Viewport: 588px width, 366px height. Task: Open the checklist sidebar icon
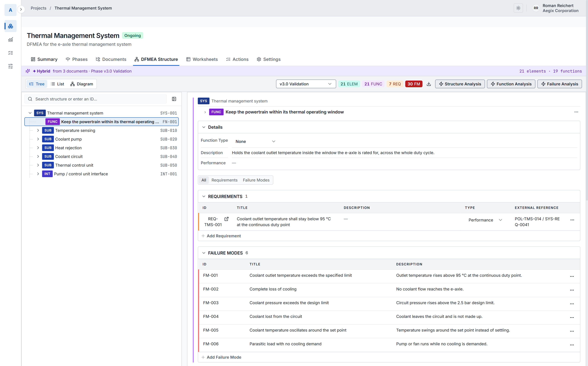[10, 53]
